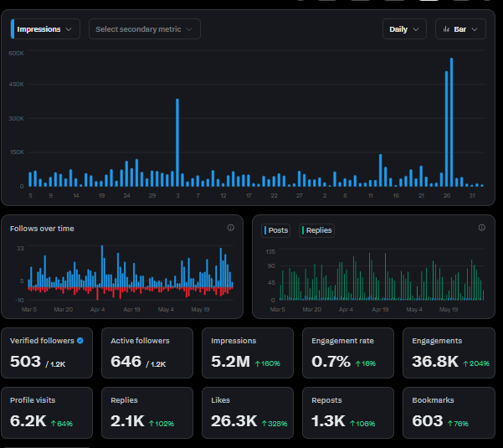
Task: Toggle the Replies series legend
Action: [x=316, y=230]
